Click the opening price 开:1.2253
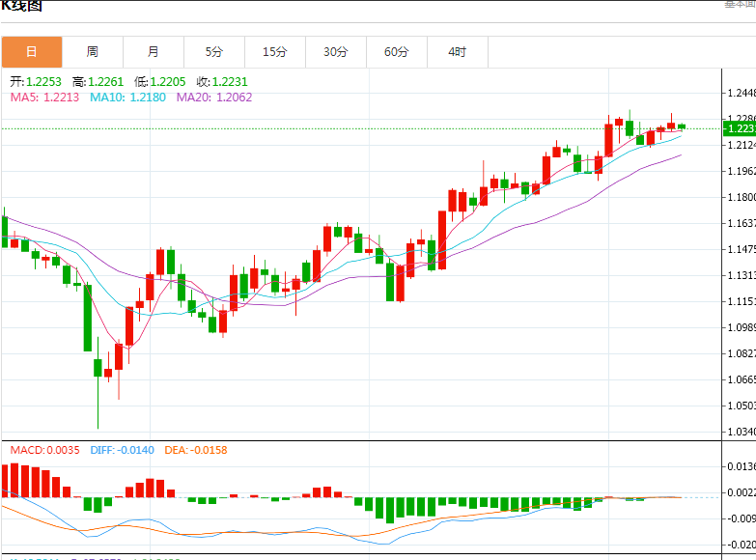 36,81
